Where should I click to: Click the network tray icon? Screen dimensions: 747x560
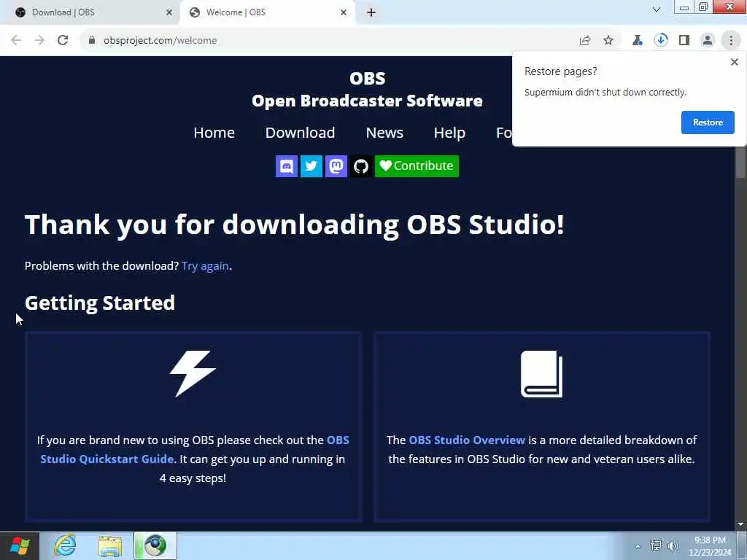[656, 545]
